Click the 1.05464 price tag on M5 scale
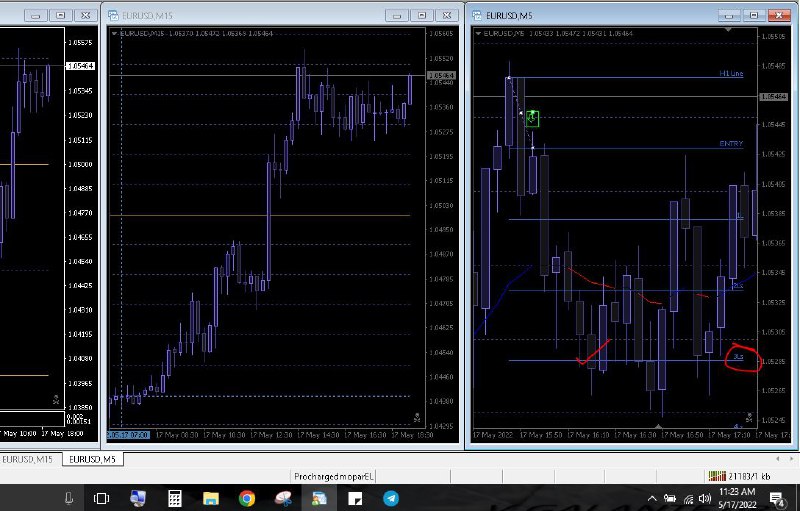The height and width of the screenshot is (511, 800). click(773, 97)
